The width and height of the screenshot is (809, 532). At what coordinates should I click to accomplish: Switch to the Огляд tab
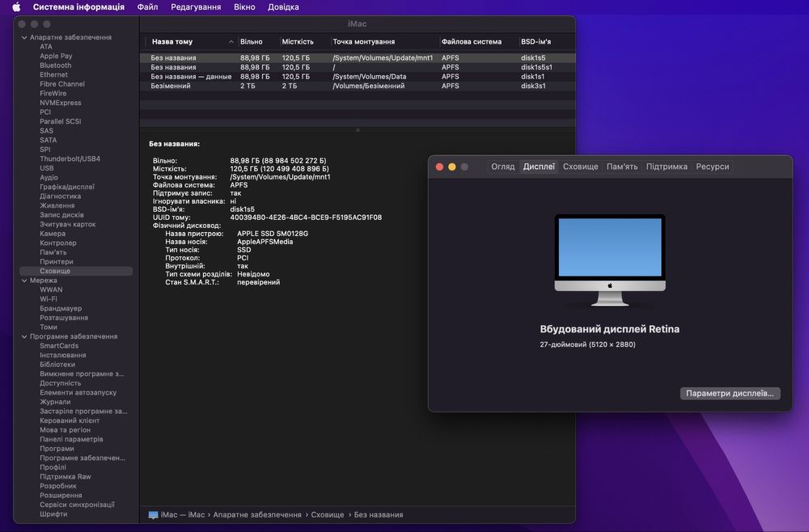pyautogui.click(x=503, y=167)
